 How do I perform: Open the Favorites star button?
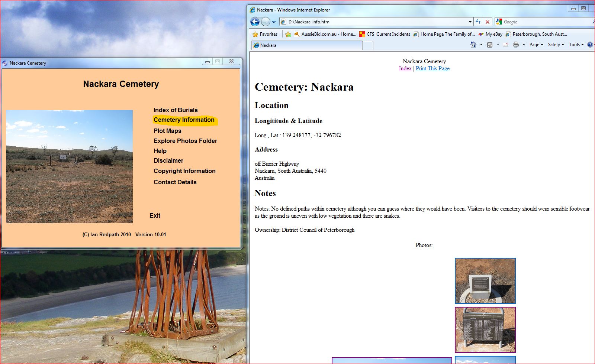point(265,34)
